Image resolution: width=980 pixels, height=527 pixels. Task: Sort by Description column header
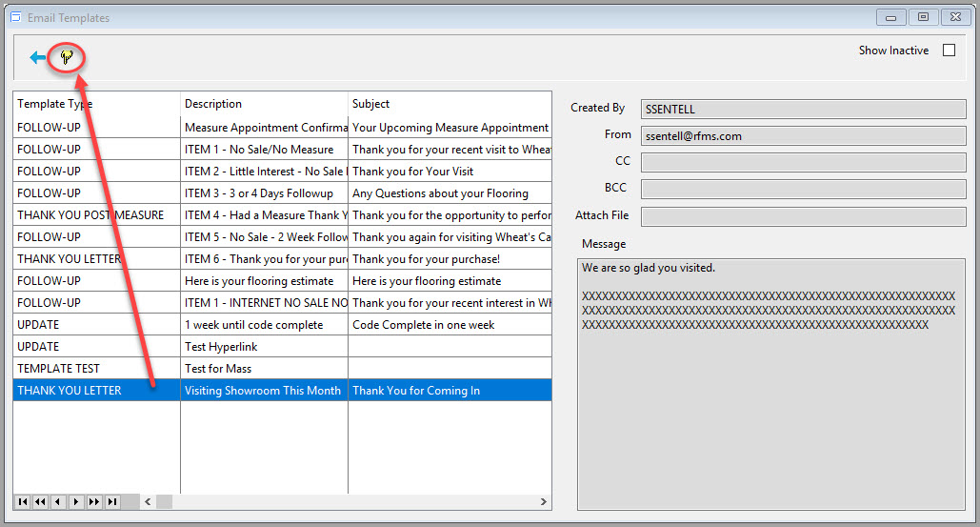click(x=264, y=104)
